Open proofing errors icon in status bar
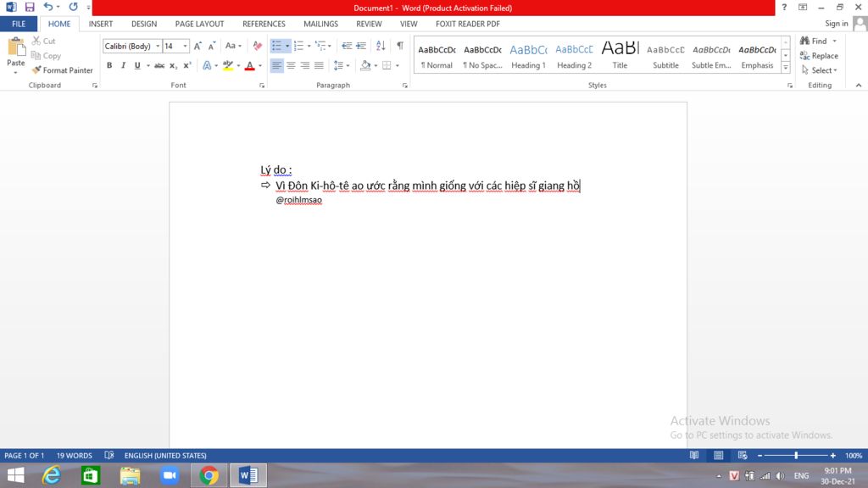This screenshot has width=868, height=488. (109, 455)
